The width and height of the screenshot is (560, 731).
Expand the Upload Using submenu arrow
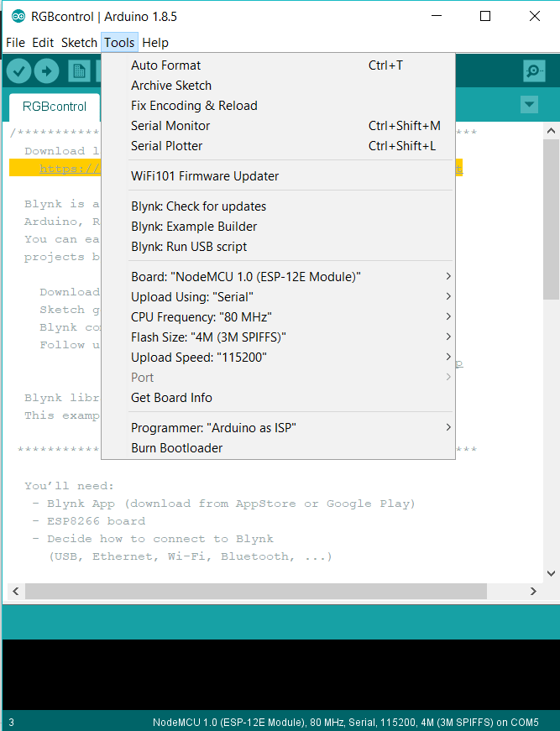click(x=448, y=296)
